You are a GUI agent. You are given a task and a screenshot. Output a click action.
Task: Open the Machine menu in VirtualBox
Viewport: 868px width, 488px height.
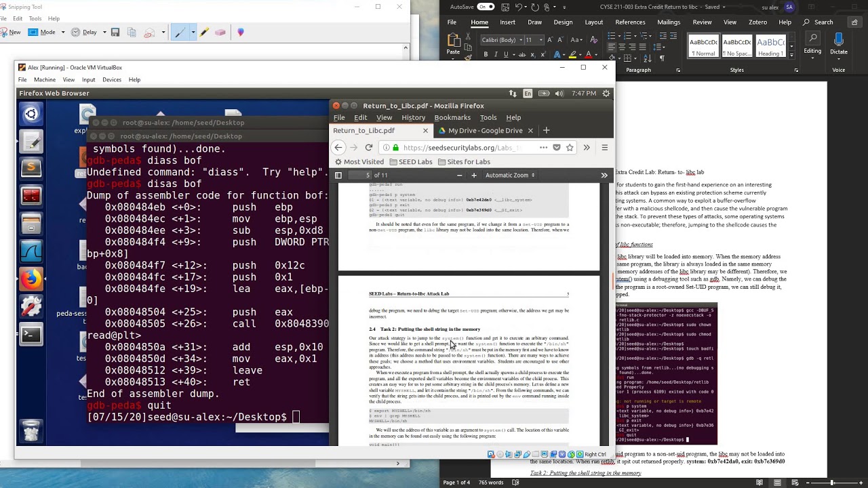[x=45, y=80]
